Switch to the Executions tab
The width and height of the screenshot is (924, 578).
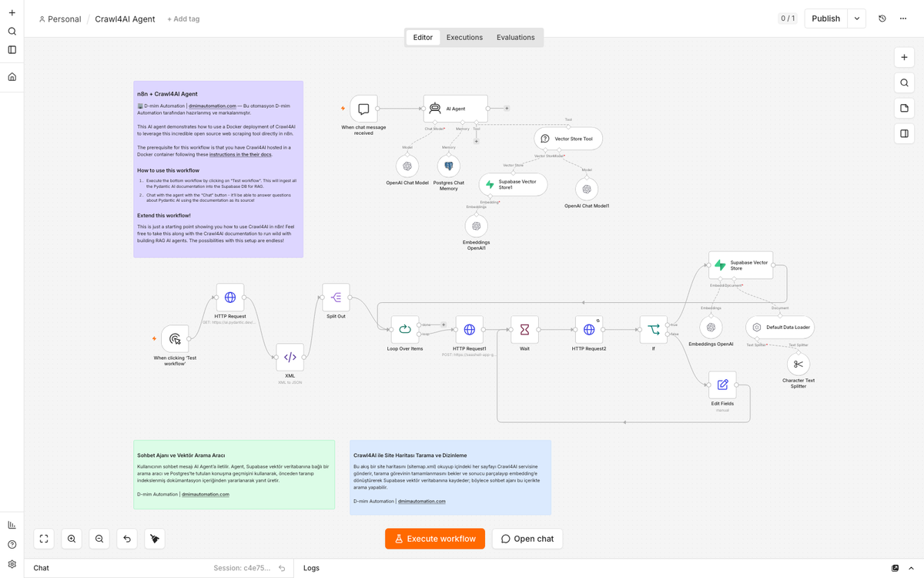(x=464, y=37)
